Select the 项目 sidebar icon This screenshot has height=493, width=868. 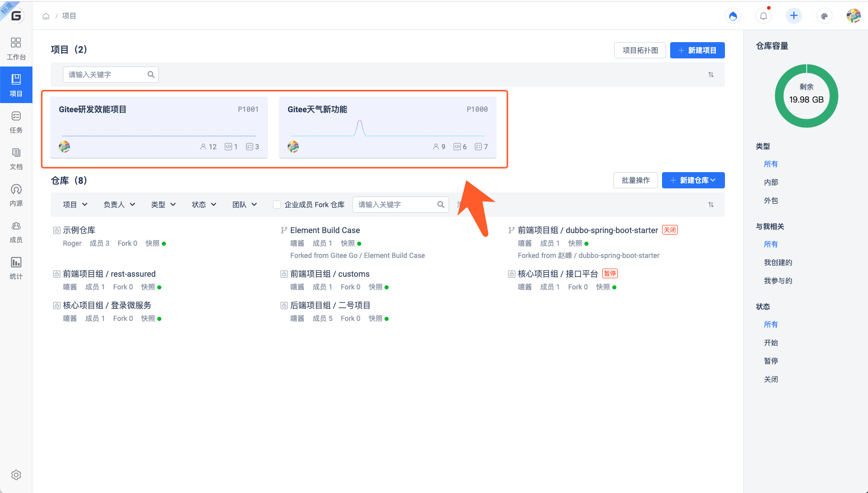pos(16,85)
